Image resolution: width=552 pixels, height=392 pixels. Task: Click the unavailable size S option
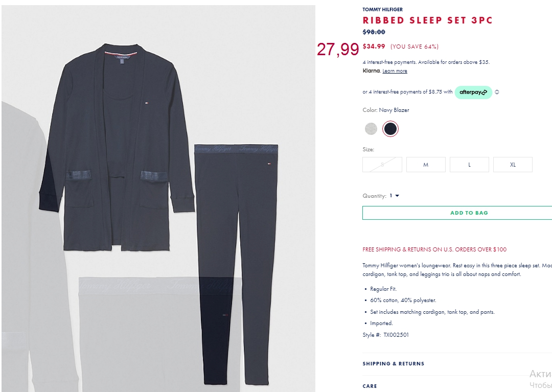coord(382,165)
